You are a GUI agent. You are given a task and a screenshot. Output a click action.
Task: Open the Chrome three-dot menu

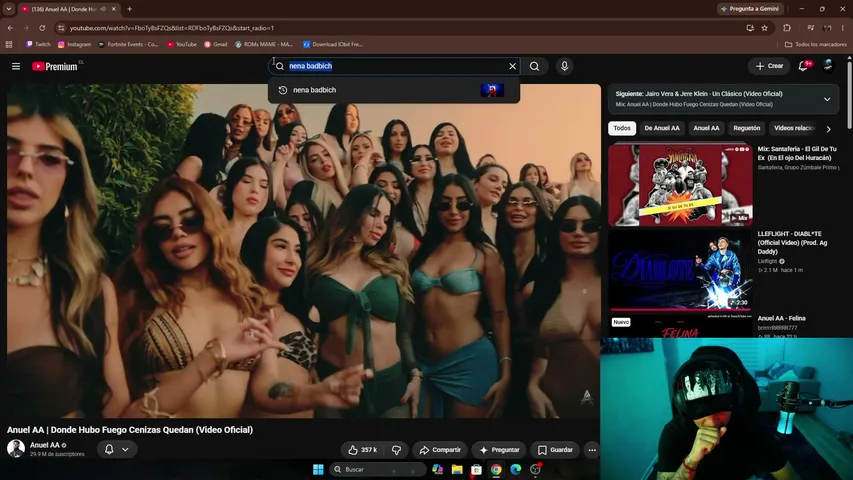tap(843, 28)
